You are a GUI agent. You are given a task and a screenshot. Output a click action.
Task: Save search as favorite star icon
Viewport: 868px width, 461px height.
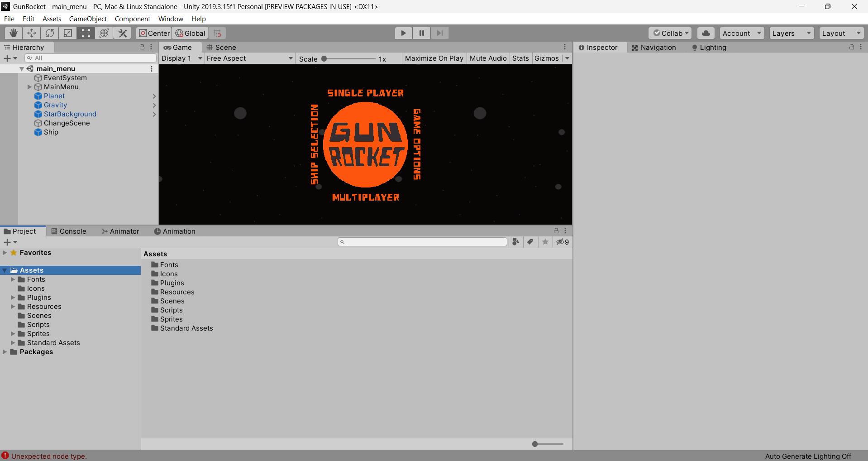545,242
